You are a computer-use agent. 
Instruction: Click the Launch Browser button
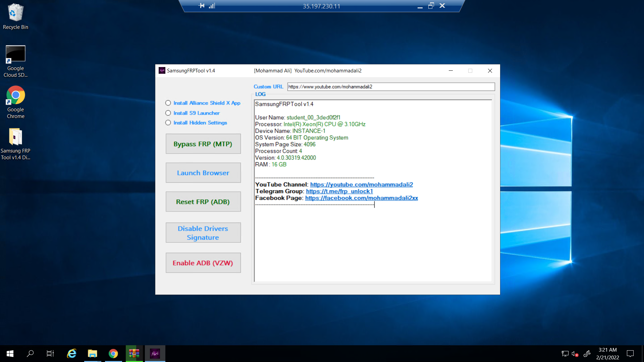pyautogui.click(x=203, y=172)
